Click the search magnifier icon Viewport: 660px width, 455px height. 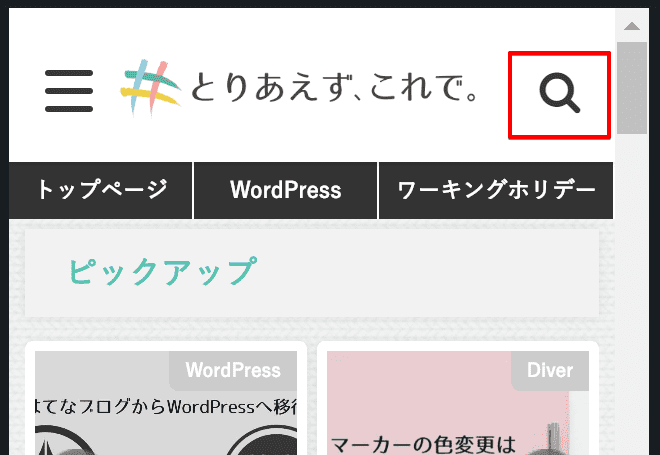(x=559, y=94)
